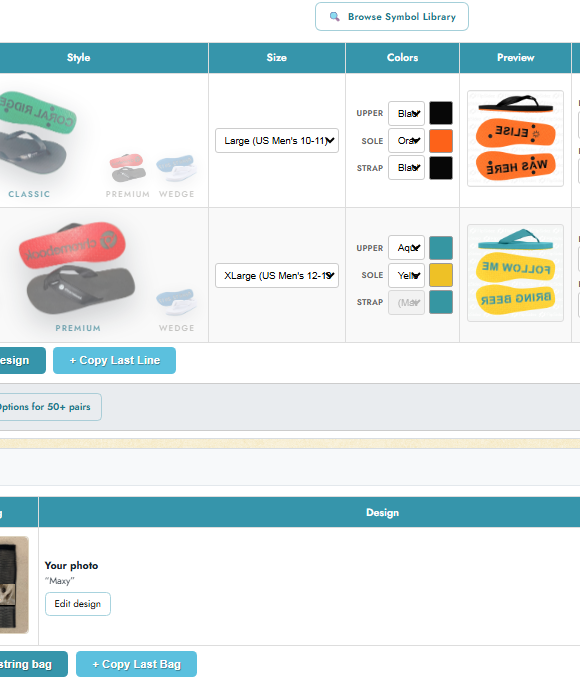This screenshot has height=686, width=580.
Task: Click Edit design for Maxy photo
Action: tap(78, 604)
